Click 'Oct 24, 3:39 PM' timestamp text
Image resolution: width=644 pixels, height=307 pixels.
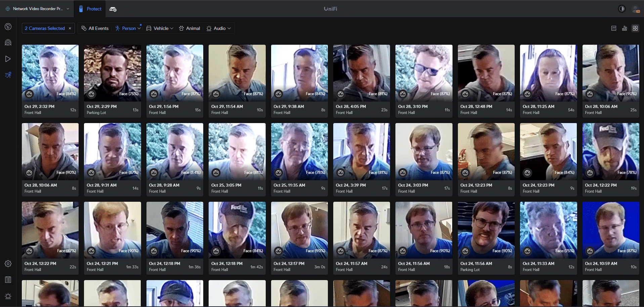(351, 185)
